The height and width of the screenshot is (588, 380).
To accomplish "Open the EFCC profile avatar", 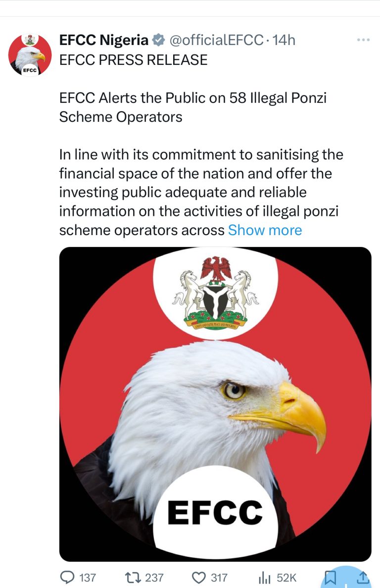I will [30, 55].
